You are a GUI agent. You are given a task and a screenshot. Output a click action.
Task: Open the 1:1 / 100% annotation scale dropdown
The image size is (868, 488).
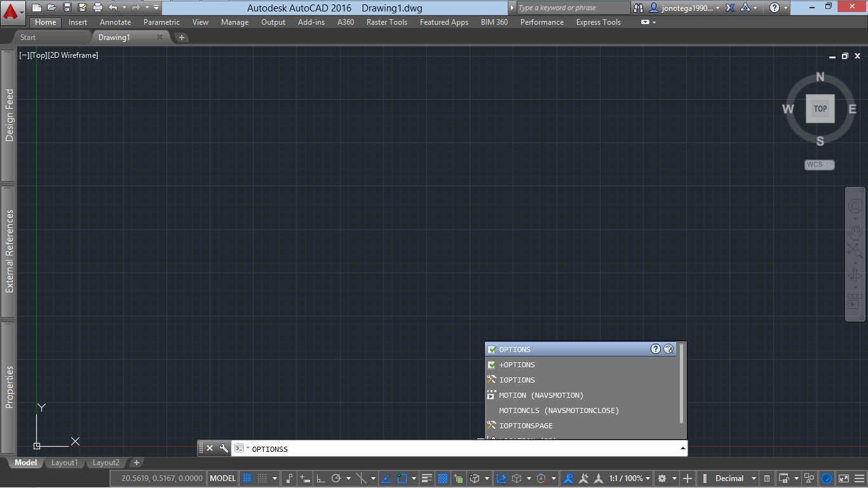tap(649, 478)
